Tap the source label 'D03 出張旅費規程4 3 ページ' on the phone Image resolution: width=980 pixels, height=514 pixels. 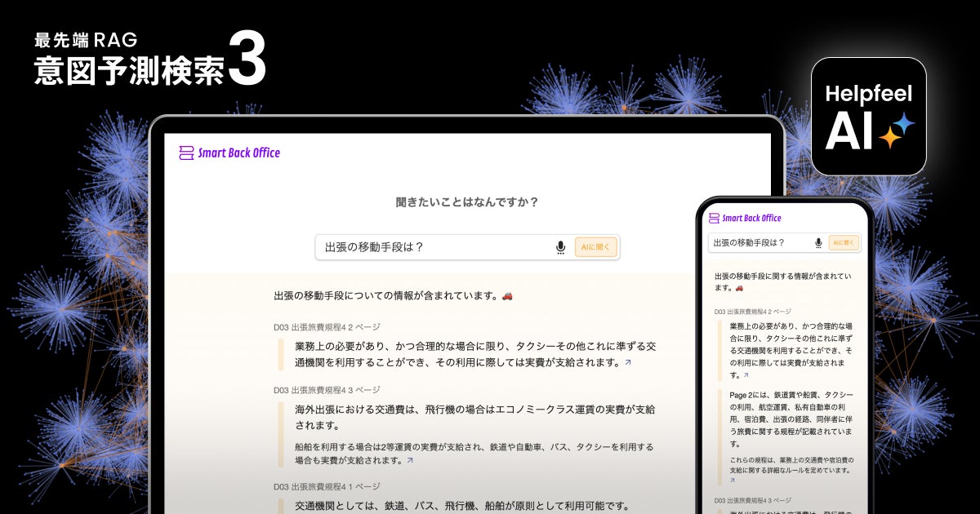click(753, 499)
